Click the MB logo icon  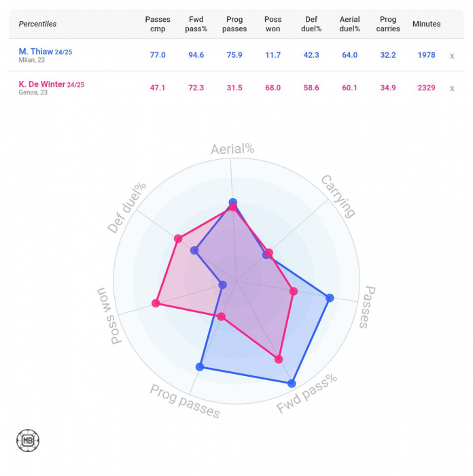pos(28,440)
